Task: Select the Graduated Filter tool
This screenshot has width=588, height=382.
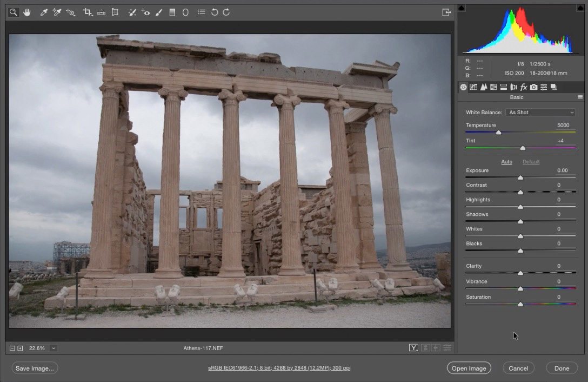Action: [x=172, y=12]
